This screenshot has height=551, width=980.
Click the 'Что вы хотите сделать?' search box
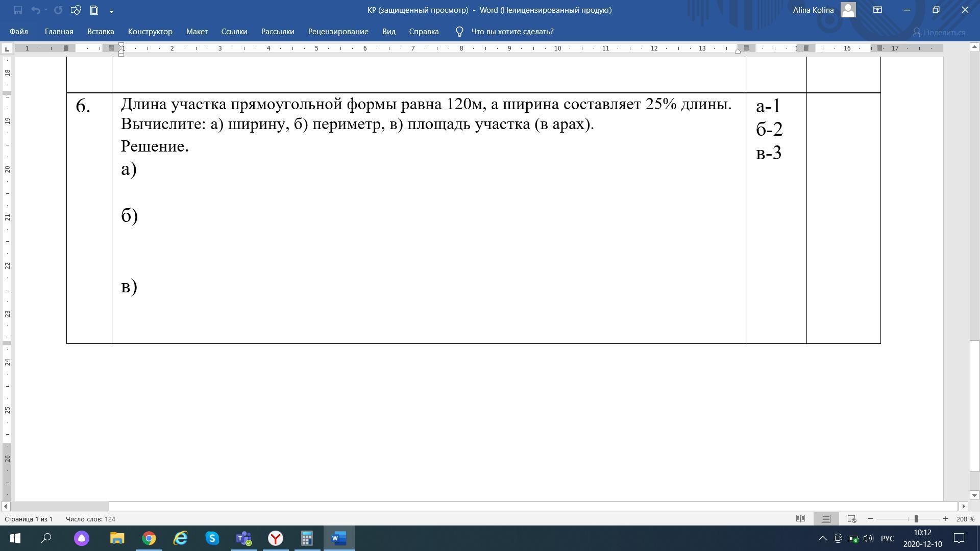click(x=512, y=32)
